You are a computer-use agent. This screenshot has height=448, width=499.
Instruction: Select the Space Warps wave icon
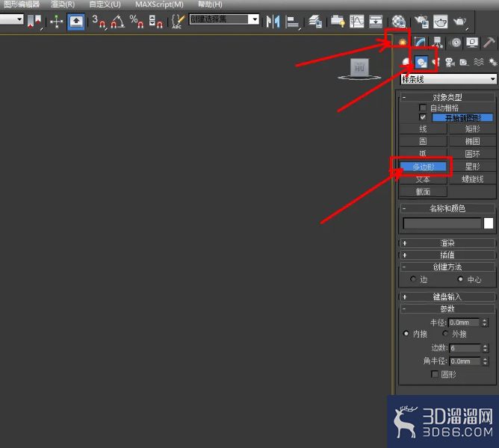click(x=479, y=62)
